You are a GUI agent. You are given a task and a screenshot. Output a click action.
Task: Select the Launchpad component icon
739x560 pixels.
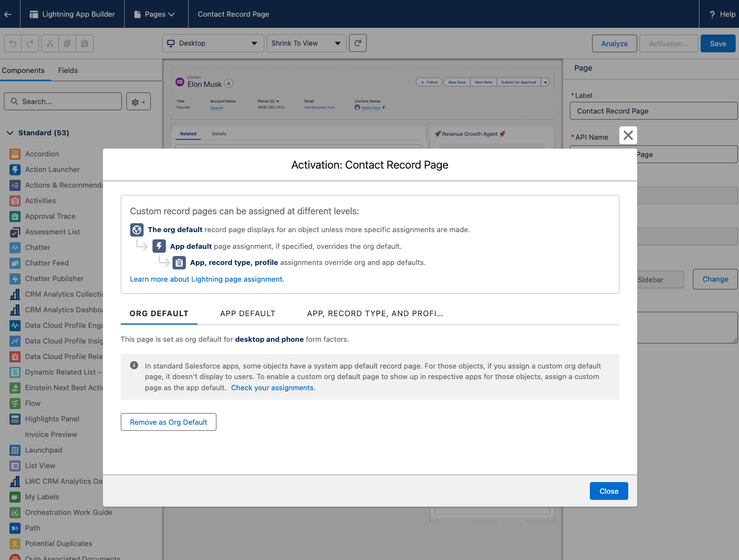(x=15, y=450)
